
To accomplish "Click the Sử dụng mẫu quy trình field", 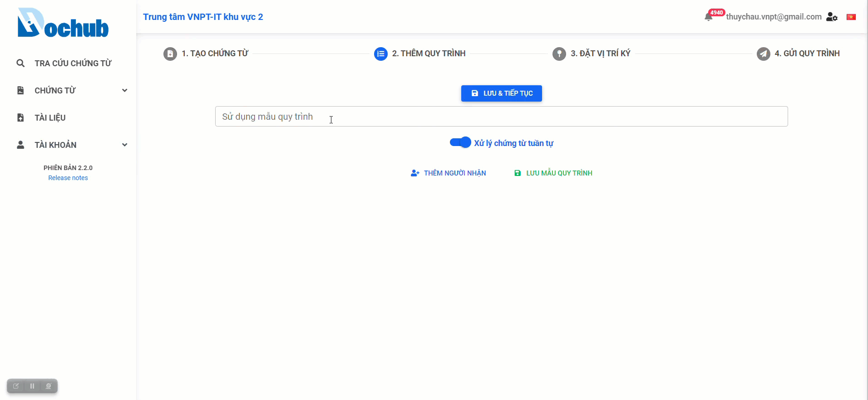I will 501,117.
